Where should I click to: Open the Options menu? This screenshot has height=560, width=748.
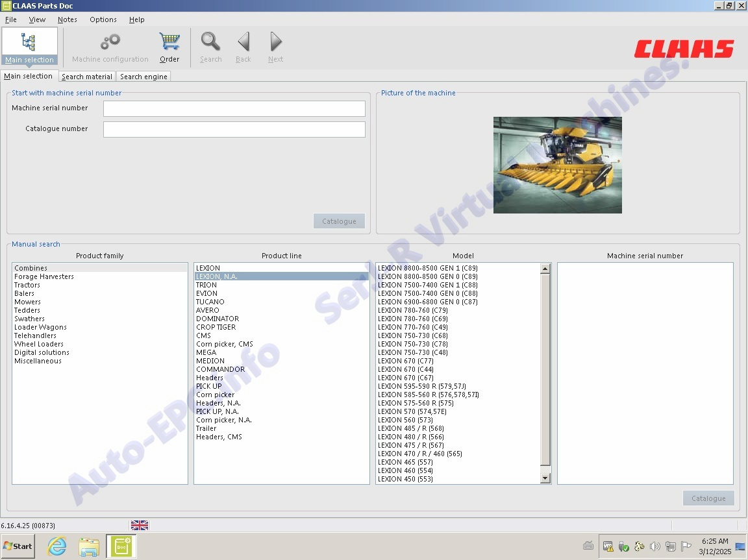click(x=103, y=19)
